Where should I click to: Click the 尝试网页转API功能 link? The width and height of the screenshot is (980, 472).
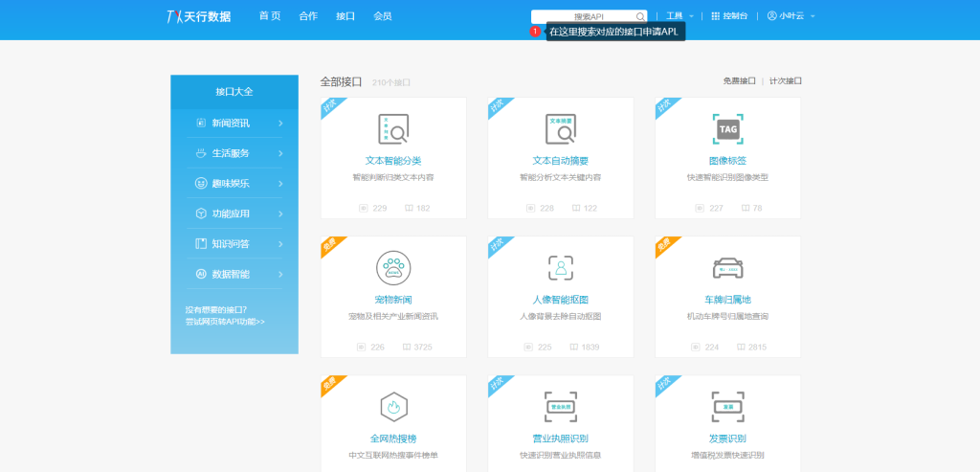pyautogui.click(x=225, y=322)
